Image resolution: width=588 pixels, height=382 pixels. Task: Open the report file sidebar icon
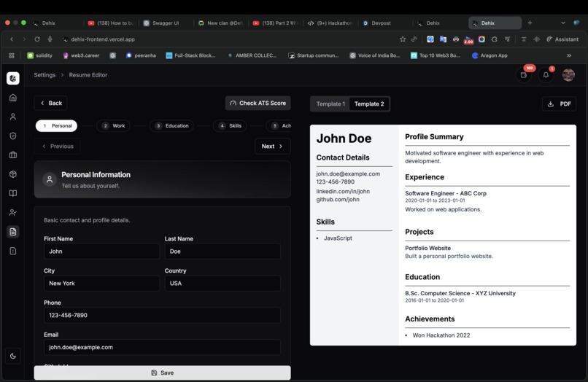[x=12, y=251]
